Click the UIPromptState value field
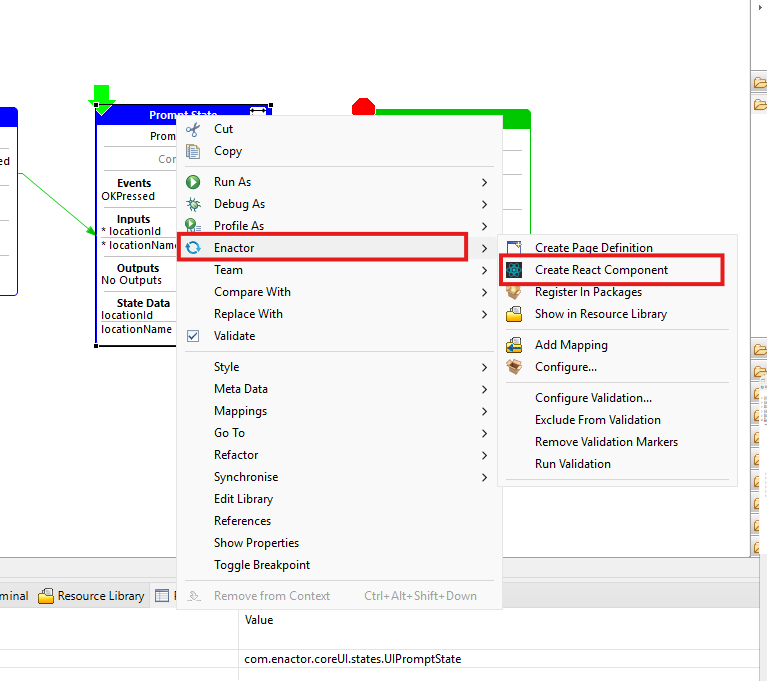Viewport: 767px width, 681px height. pyautogui.click(x=352, y=659)
